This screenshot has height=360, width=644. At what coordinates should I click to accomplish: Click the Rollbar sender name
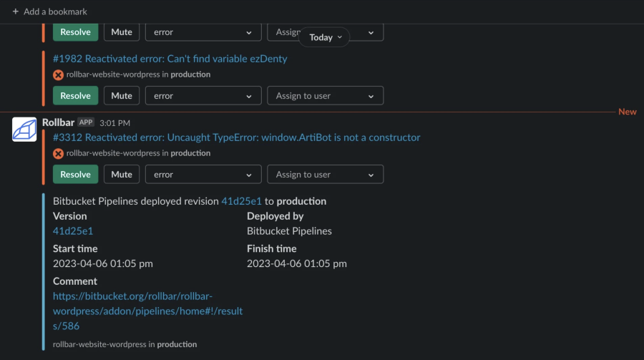click(59, 122)
